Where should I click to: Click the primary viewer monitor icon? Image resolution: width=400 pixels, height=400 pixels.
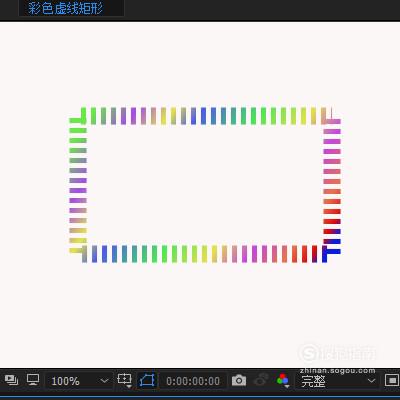click(33, 380)
